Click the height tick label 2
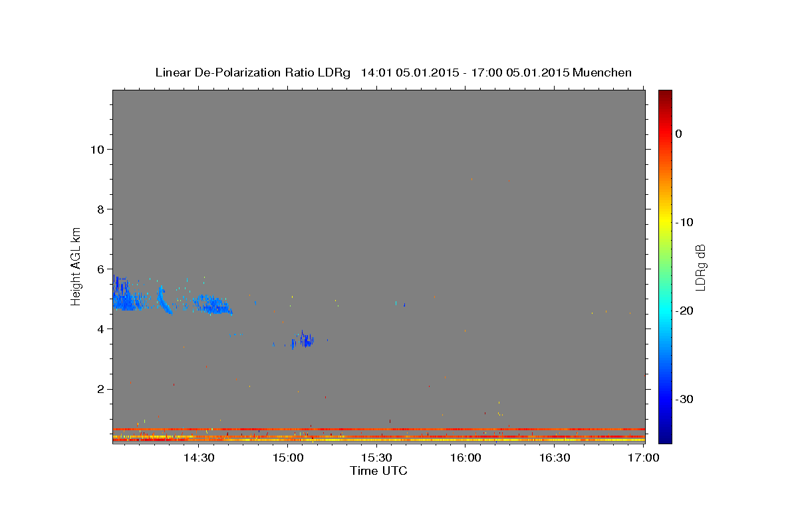 [99, 388]
